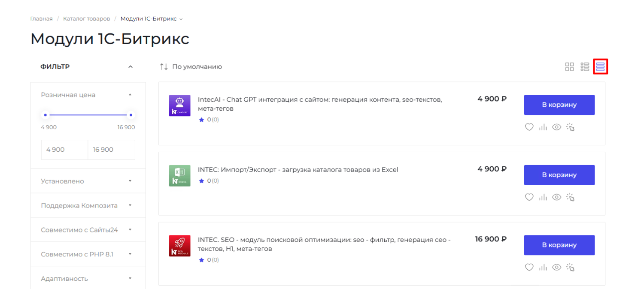
Task: Open quick view eye for INTEC Import/Export
Action: (x=556, y=197)
